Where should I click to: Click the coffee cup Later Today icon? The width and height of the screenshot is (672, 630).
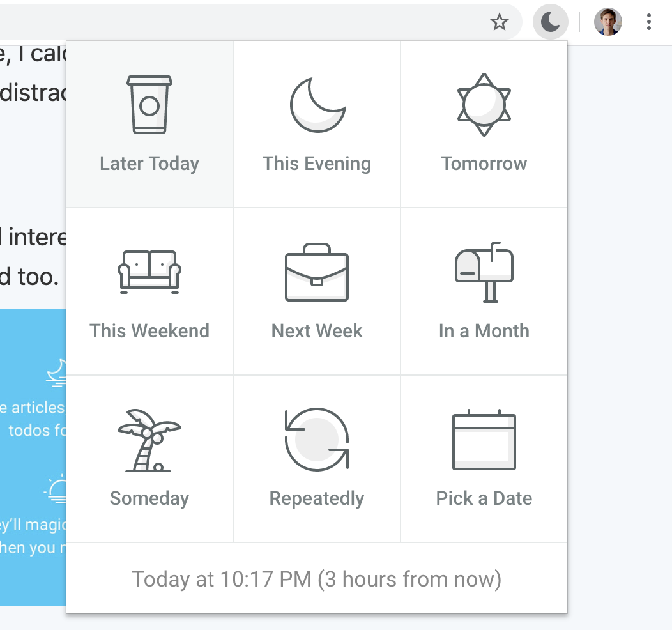149,105
